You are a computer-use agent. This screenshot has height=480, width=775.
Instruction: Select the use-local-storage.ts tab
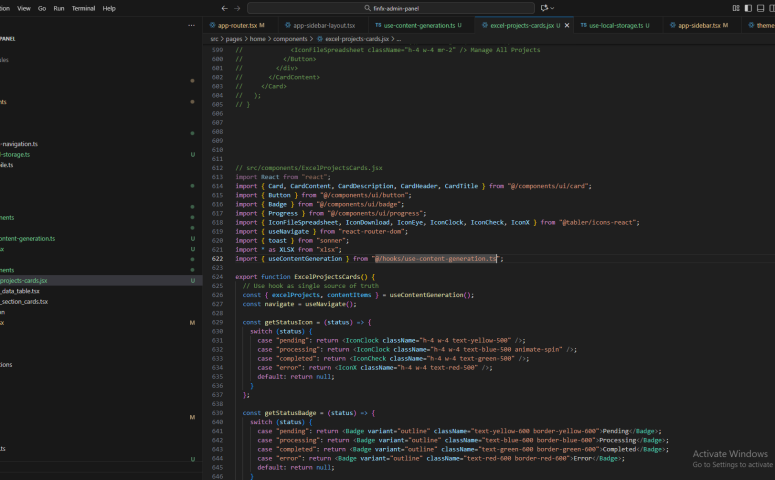(x=616, y=25)
